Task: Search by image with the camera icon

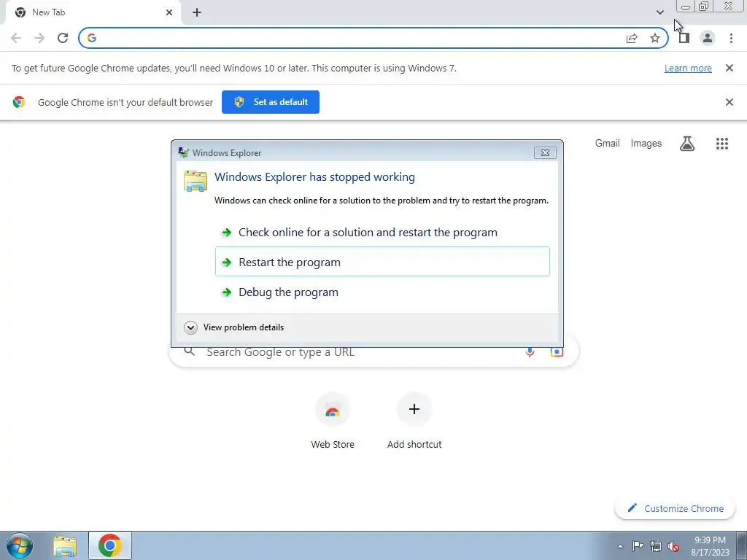Action: (x=557, y=352)
